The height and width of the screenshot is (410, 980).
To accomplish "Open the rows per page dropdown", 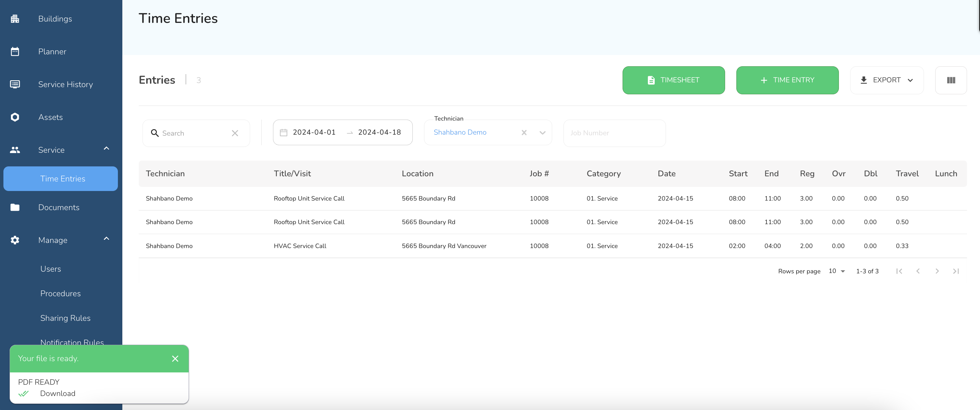I will click(836, 271).
